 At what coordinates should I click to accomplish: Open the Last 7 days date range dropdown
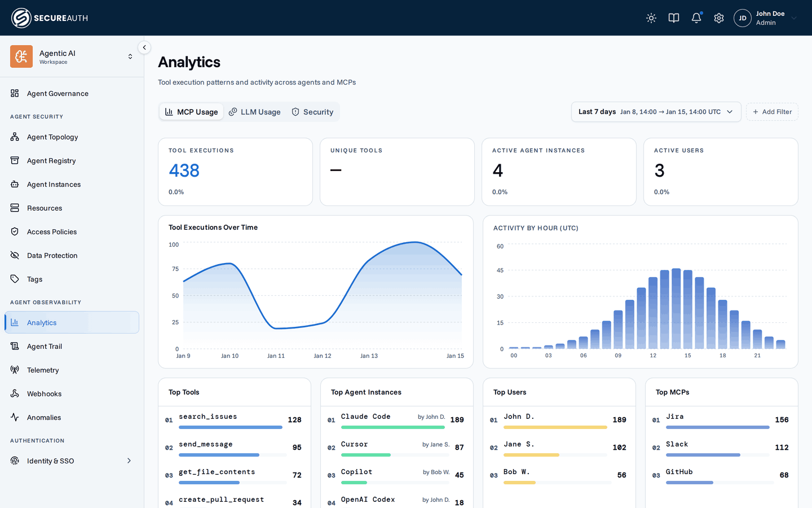pos(656,112)
